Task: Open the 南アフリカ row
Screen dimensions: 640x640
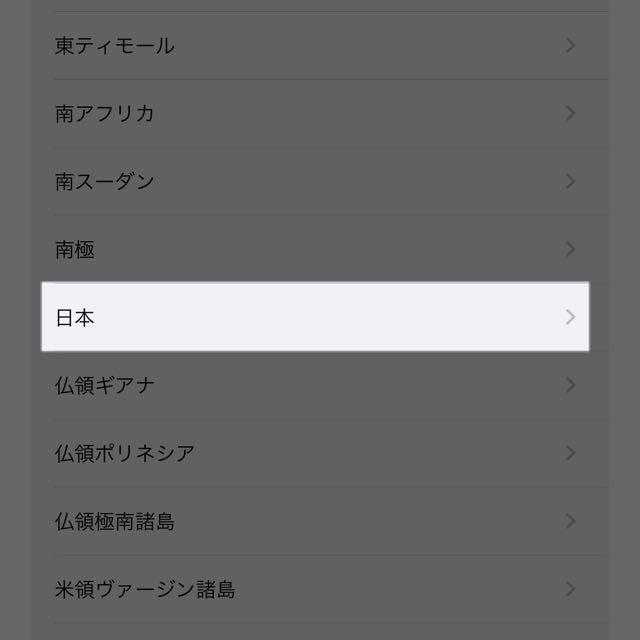Action: [x=320, y=113]
